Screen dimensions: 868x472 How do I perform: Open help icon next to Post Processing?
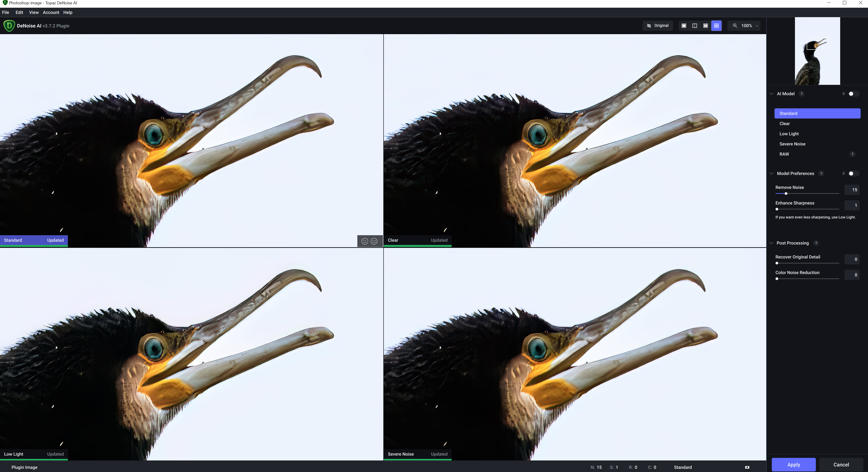click(816, 243)
